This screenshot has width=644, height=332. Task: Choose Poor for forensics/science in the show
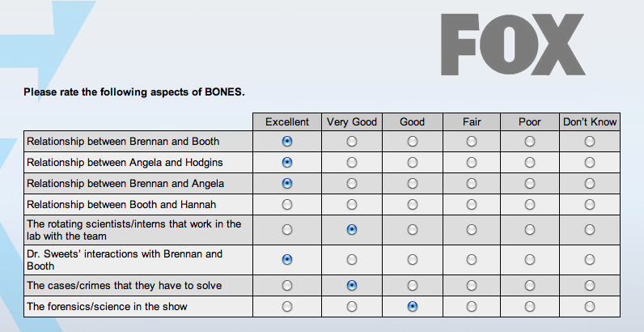pyautogui.click(x=530, y=307)
